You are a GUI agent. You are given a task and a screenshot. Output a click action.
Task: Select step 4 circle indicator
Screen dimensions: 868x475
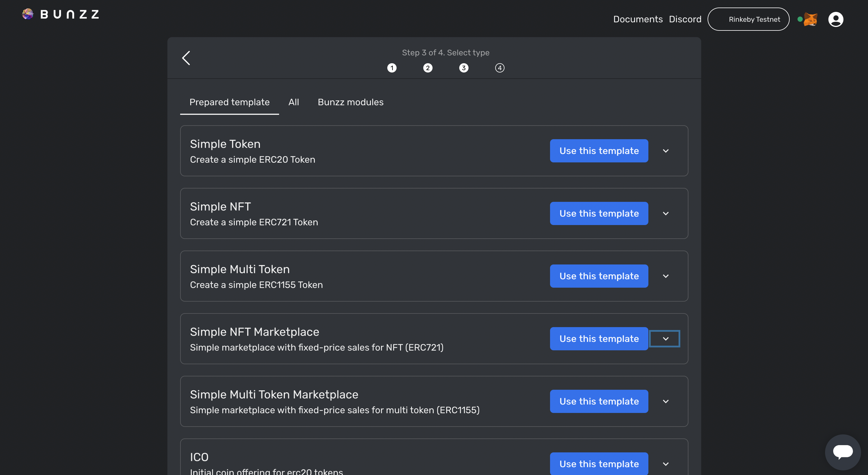(x=499, y=68)
